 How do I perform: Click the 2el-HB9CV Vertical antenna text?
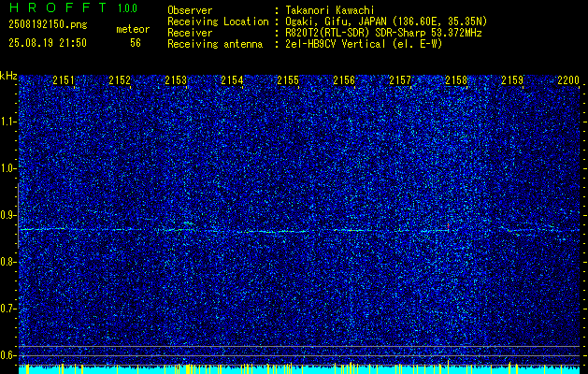[364, 44]
